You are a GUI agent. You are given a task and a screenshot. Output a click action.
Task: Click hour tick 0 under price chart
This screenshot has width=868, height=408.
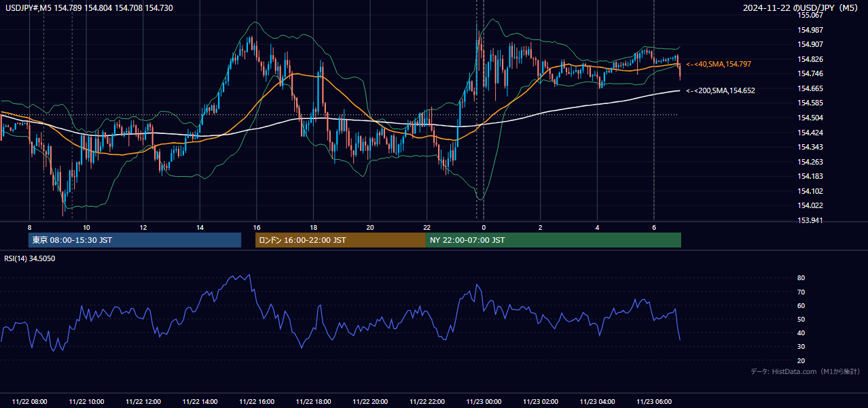[484, 227]
